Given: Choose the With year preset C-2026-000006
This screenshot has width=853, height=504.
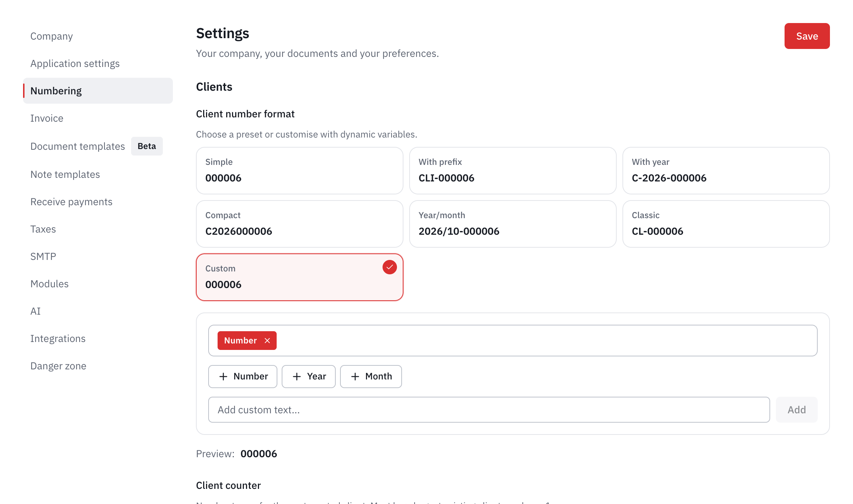Looking at the screenshot, I should pos(726,171).
